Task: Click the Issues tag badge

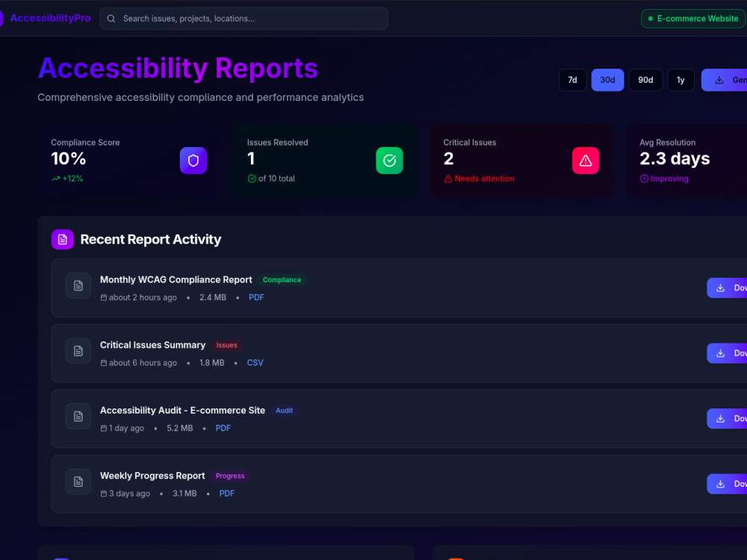Action: (x=227, y=345)
